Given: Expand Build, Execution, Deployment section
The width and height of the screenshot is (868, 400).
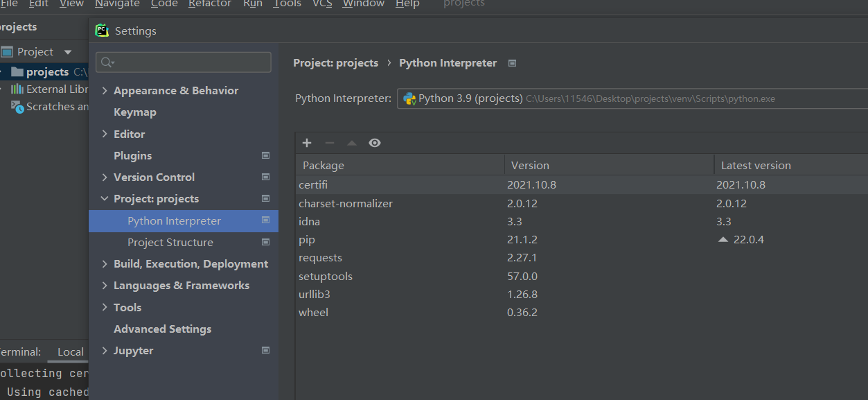Looking at the screenshot, I should [105, 264].
